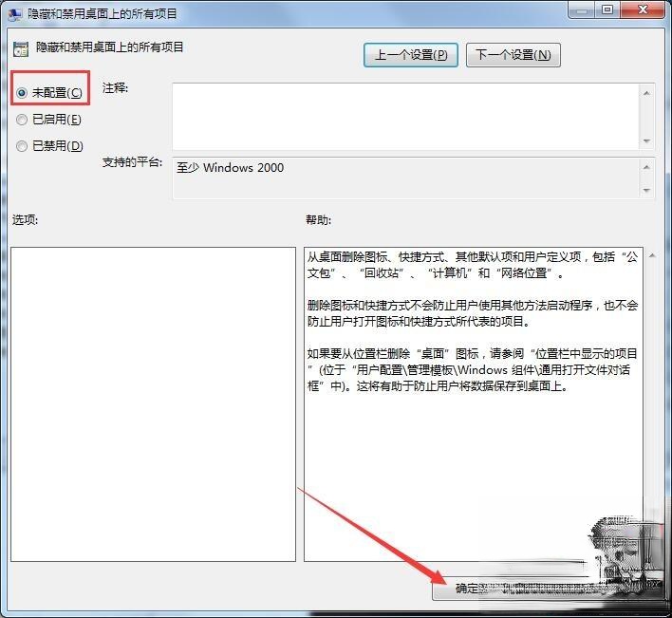The image size is (672, 618).
Task: Click the 支持的平台: label
Action: [133, 162]
